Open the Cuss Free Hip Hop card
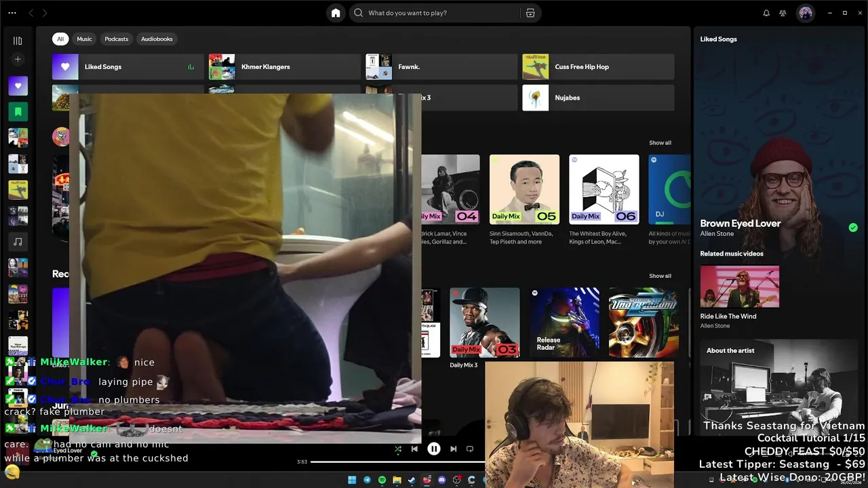This screenshot has height=488, width=868. tap(598, 67)
